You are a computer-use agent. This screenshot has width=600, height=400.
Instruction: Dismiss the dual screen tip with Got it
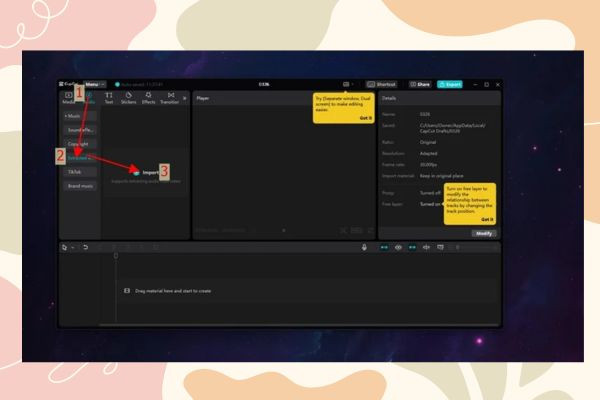click(x=365, y=118)
